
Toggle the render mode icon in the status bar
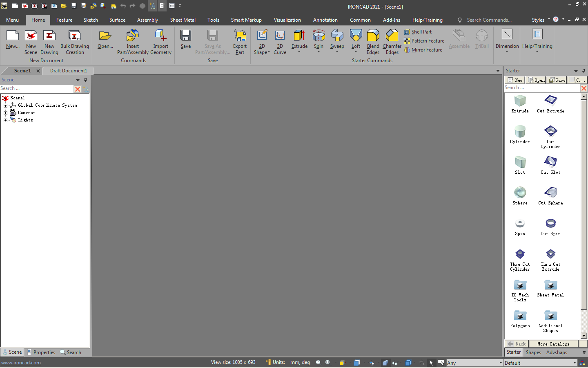[385, 363]
